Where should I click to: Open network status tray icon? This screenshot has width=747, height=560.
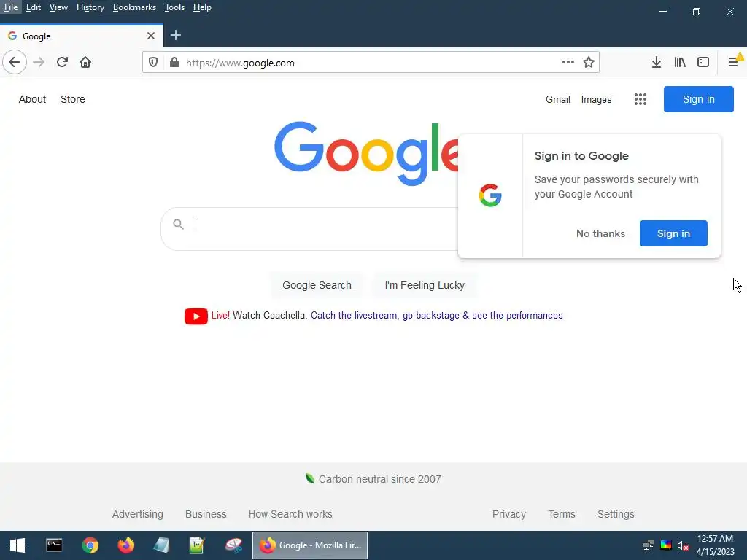point(649,545)
